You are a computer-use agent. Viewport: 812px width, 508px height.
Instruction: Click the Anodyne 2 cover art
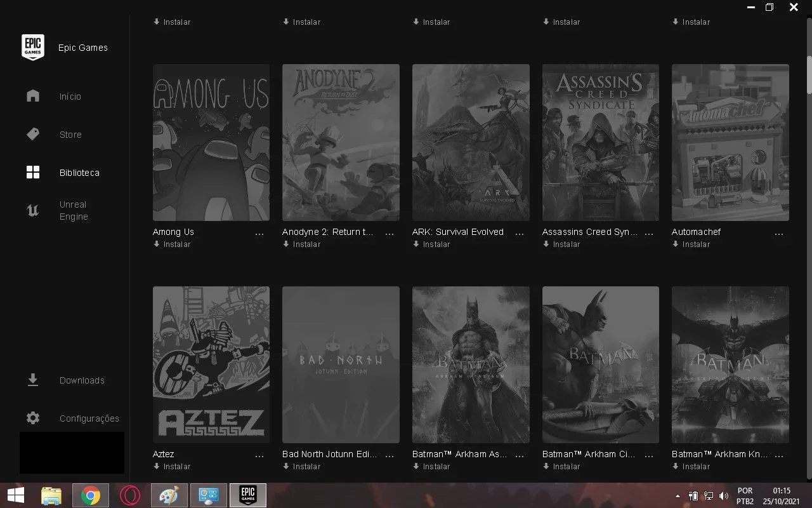click(x=341, y=142)
